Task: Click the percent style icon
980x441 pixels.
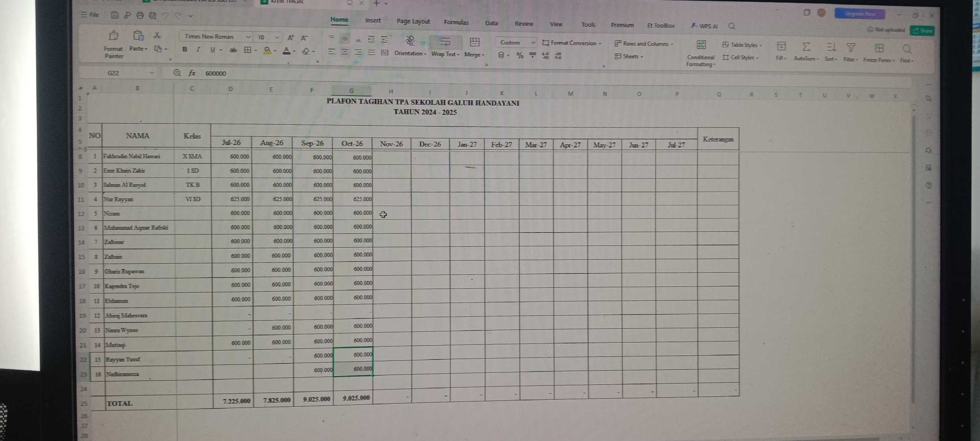Action: point(519,55)
